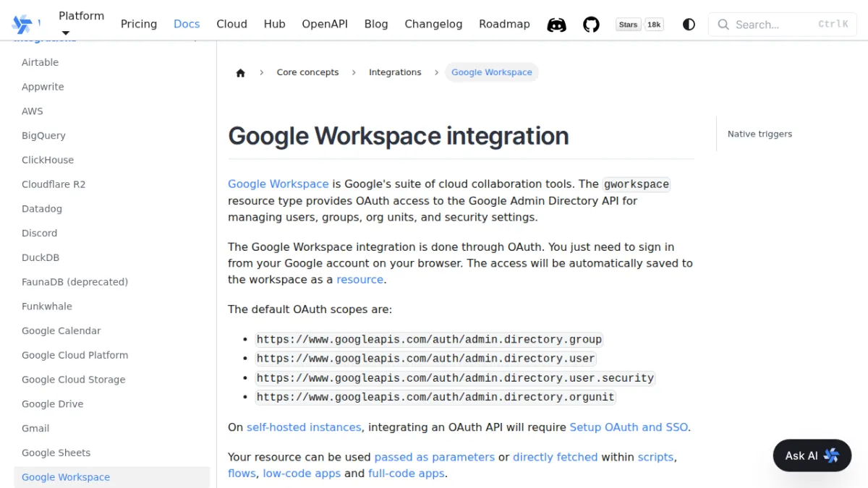Viewport: 868px width, 488px height.
Task: Open BigQuery in the sidebar
Action: tap(112, 135)
